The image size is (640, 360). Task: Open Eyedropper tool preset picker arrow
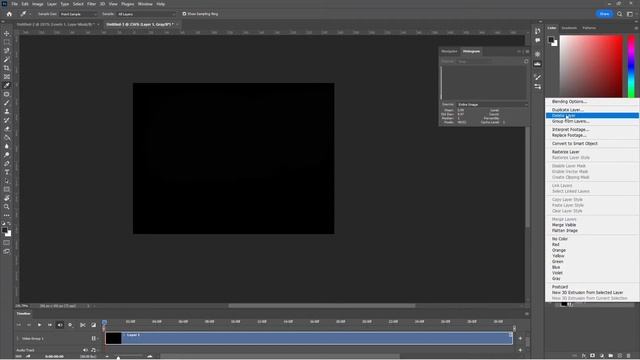point(29,14)
